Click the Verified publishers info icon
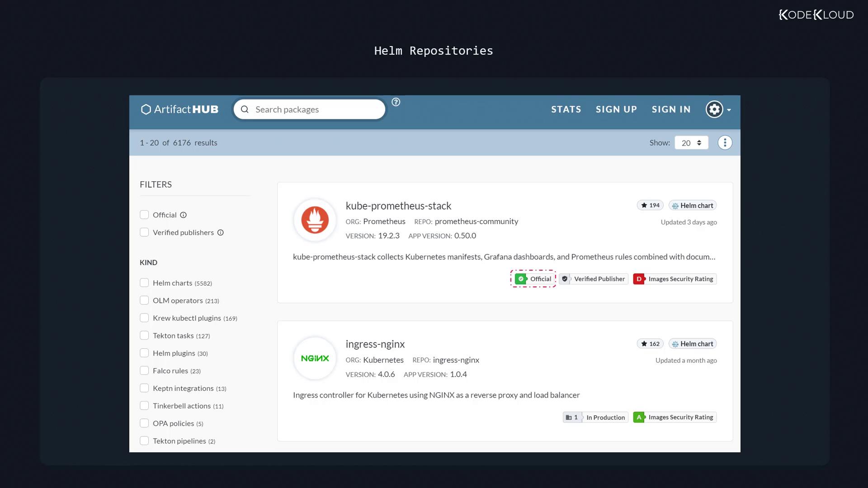Image resolution: width=868 pixels, height=488 pixels. [221, 233]
